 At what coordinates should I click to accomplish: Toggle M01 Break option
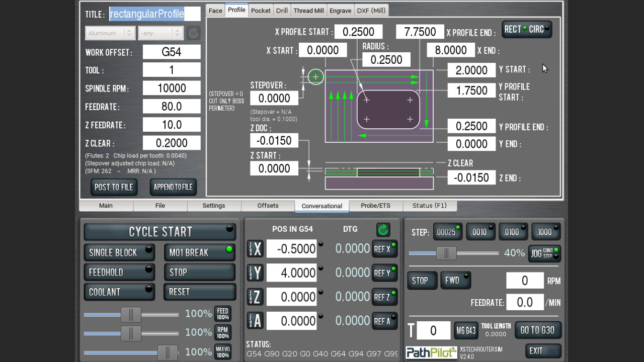click(200, 252)
